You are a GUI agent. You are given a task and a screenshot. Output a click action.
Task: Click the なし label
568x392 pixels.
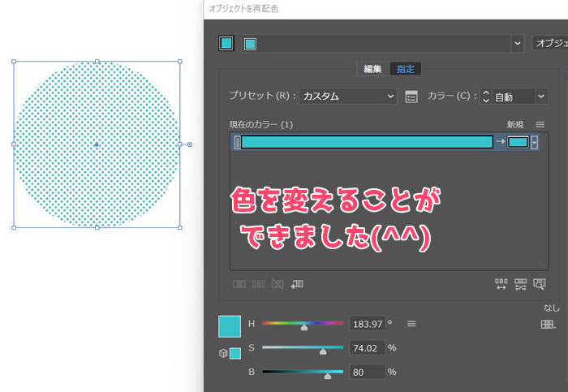click(x=551, y=308)
